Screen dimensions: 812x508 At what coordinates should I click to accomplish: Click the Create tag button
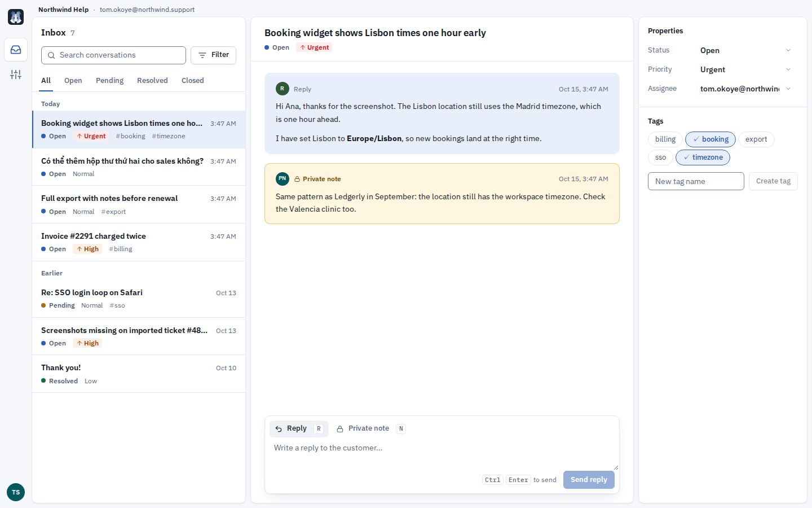click(x=773, y=181)
